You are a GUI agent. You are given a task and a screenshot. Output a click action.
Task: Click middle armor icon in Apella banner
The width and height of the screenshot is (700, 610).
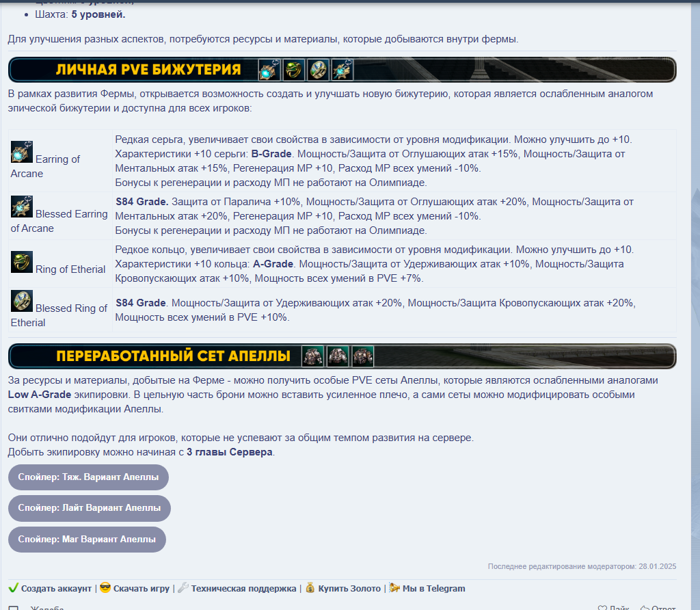pyautogui.click(x=338, y=356)
